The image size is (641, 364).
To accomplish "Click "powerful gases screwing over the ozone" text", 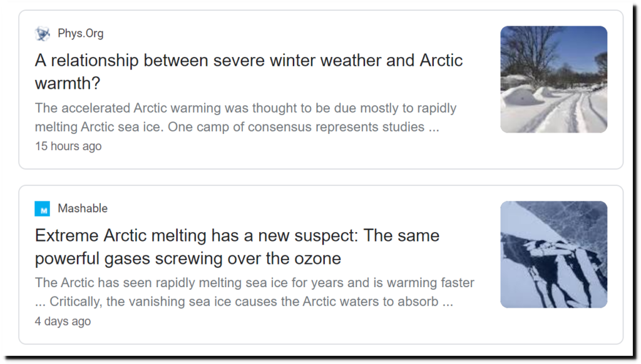I will [x=188, y=258].
